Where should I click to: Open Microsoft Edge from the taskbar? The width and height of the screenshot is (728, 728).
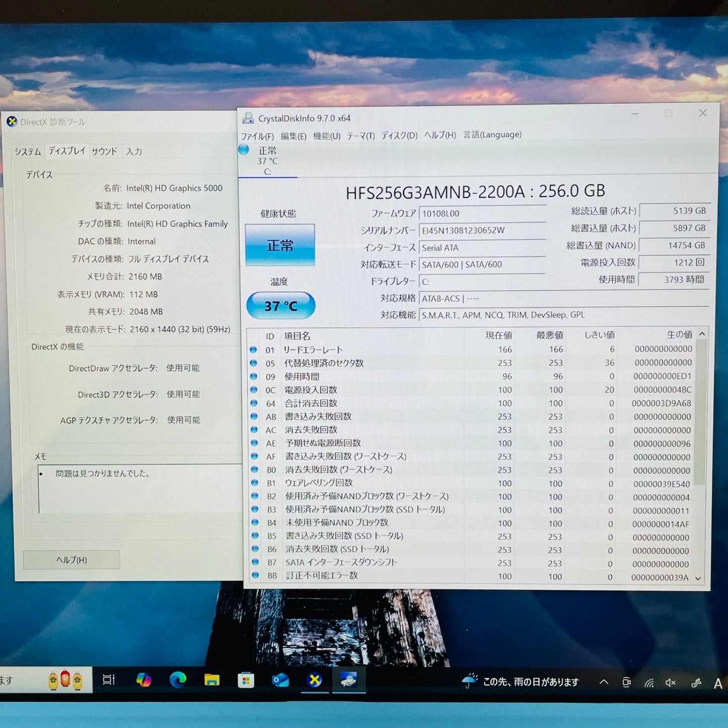point(177,680)
